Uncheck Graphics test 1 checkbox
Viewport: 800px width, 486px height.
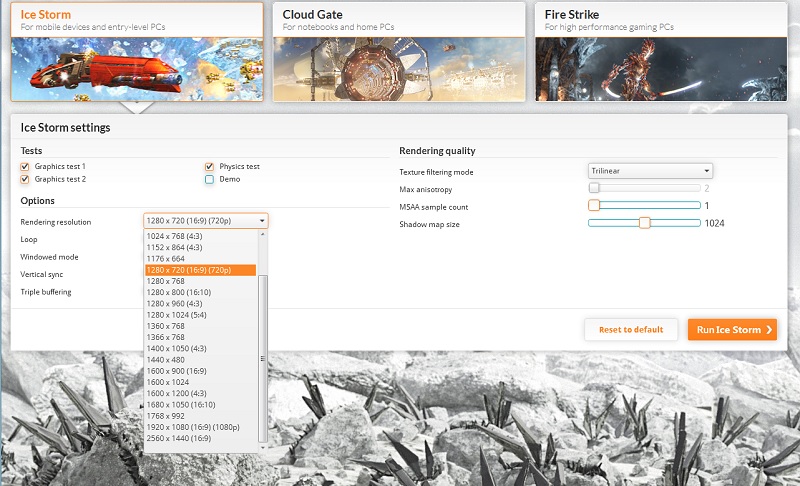pyautogui.click(x=24, y=167)
